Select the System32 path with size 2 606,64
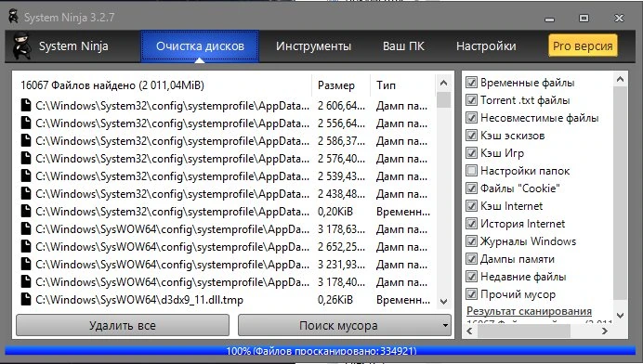The image size is (643, 364). (172, 106)
